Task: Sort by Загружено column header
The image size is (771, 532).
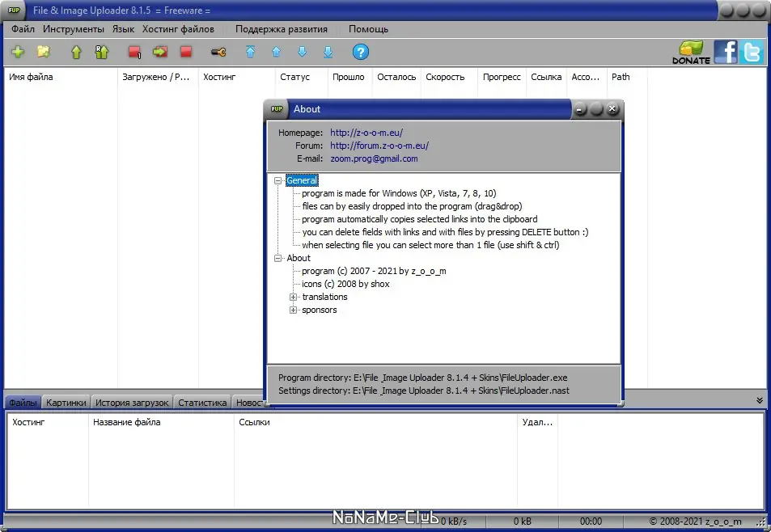Action: pyautogui.click(x=158, y=77)
